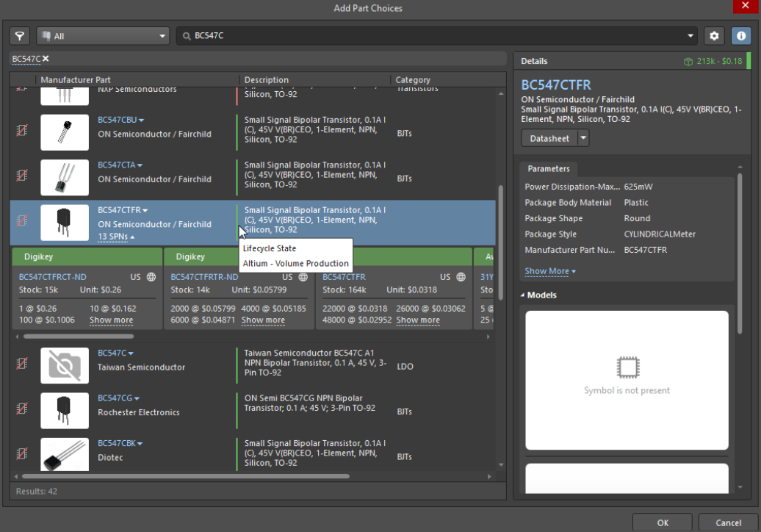Click the 625mW power dissipation value

point(638,187)
